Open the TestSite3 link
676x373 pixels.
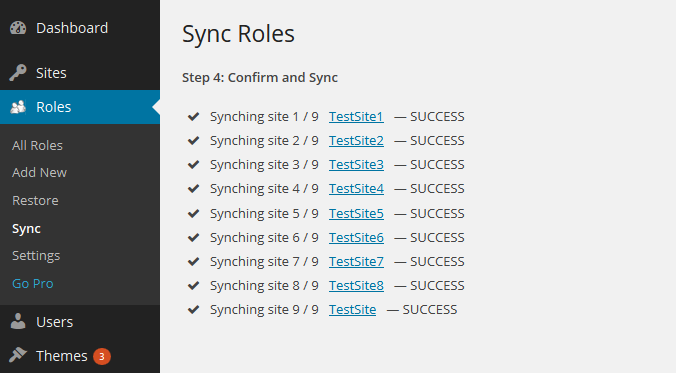coord(356,165)
